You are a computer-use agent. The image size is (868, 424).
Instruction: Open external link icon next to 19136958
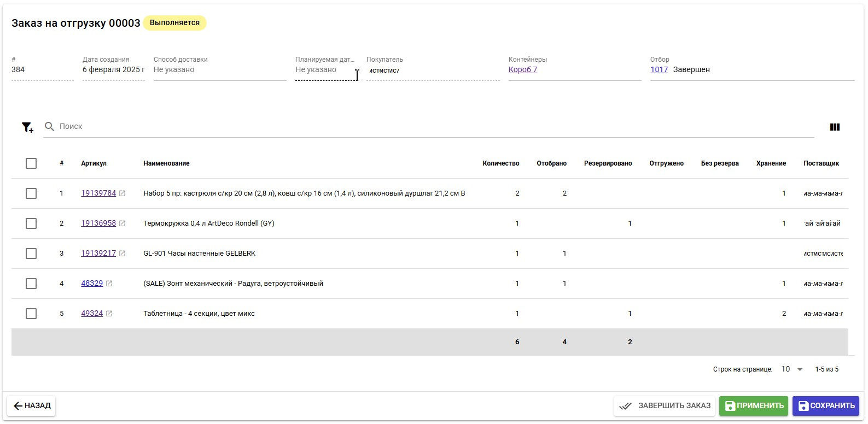point(123,223)
